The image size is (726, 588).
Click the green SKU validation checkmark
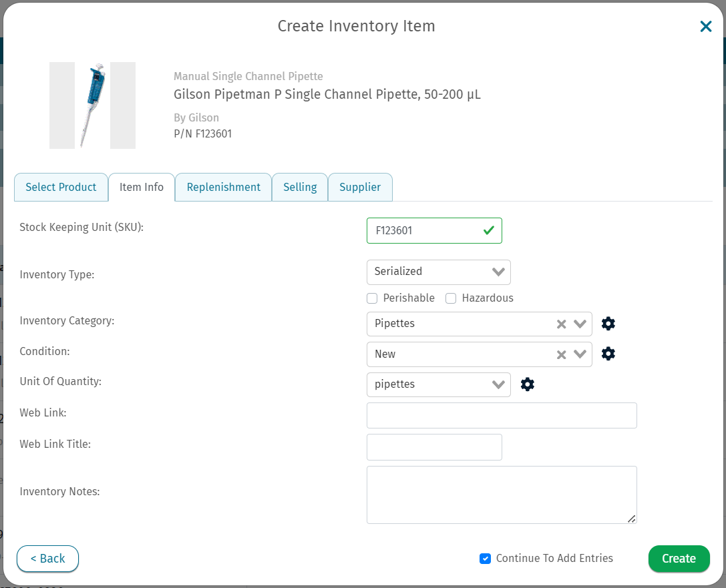[x=489, y=230]
